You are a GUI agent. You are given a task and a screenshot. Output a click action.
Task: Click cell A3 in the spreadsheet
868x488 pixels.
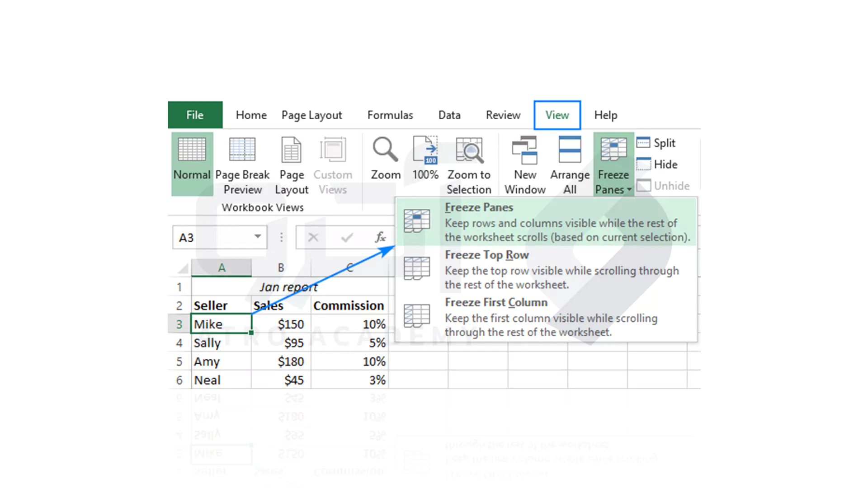pos(220,324)
